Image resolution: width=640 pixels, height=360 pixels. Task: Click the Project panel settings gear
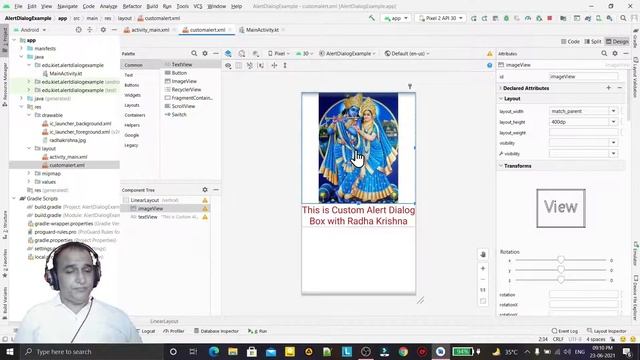click(x=103, y=30)
